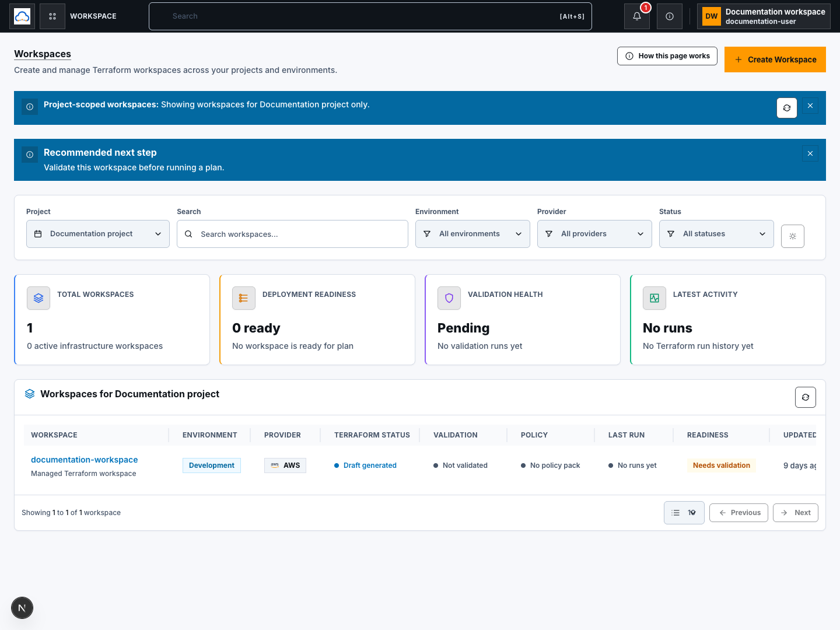Click the No runs latest activity value
The width and height of the screenshot is (840, 630).
667,328
